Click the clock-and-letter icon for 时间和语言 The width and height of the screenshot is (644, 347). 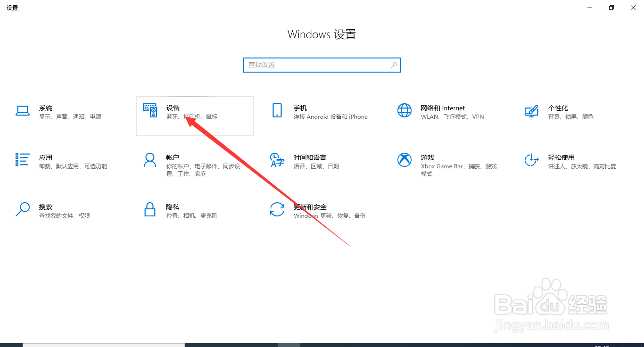click(277, 160)
